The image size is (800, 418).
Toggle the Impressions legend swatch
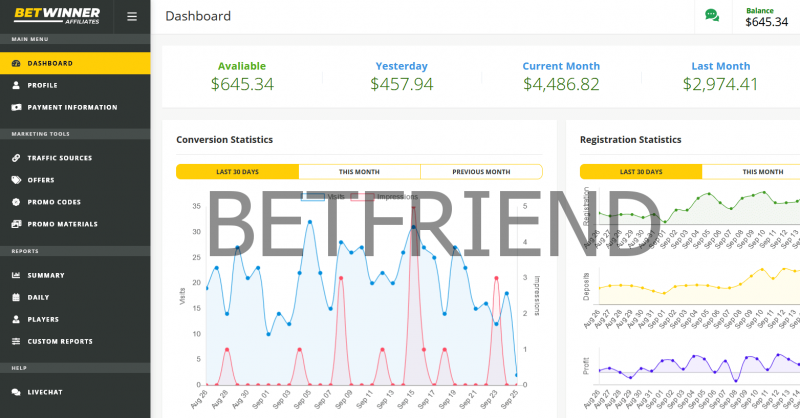tap(362, 196)
